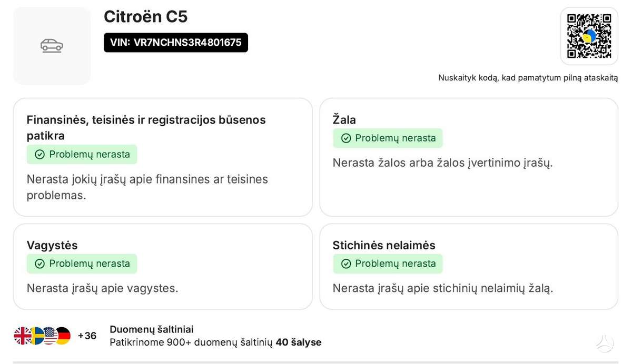
Task: Open the QR code for full report
Action: (x=589, y=36)
